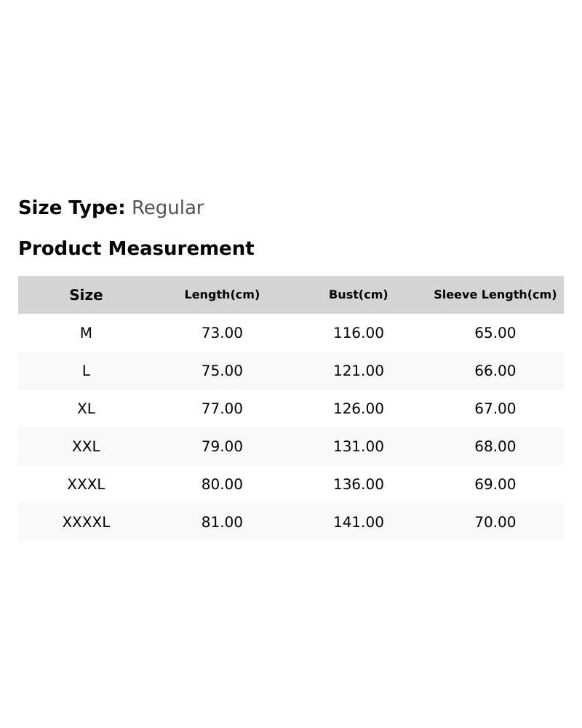Select the 116.00 bust value

pos(359,333)
